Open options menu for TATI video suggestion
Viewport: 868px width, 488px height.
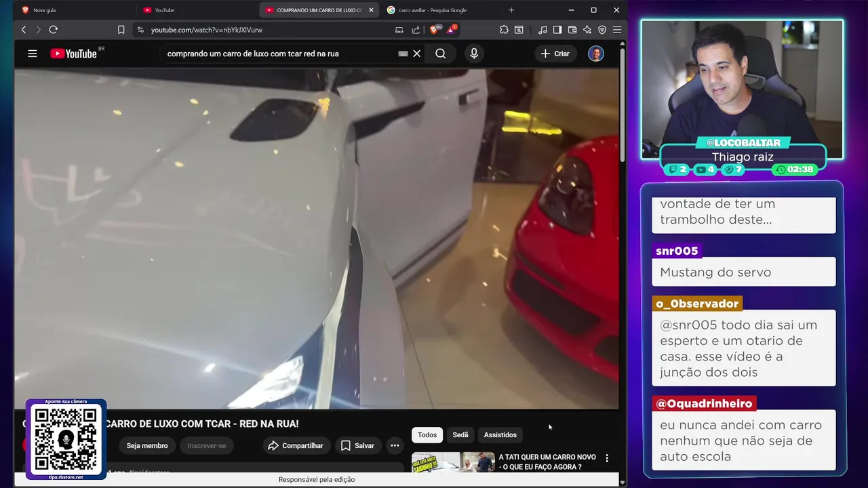click(607, 458)
